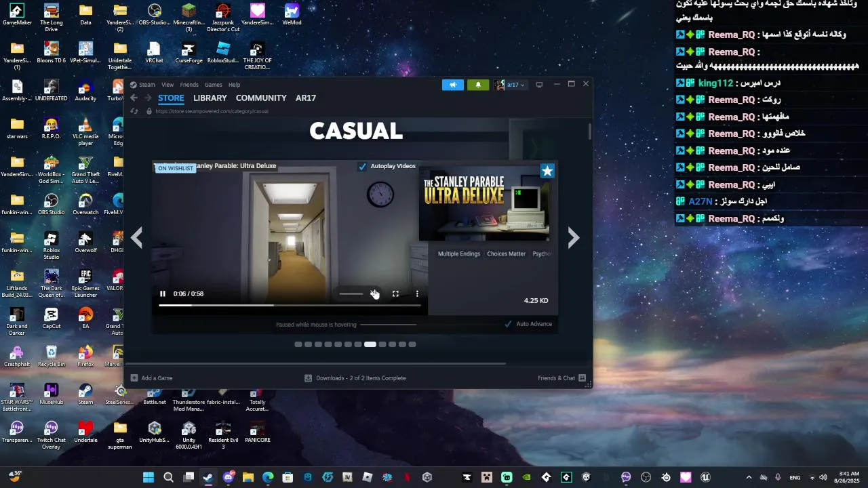This screenshot has height=488, width=868.
Task: Jump to the highlighted carousel page indicator
Action: [x=370, y=344]
